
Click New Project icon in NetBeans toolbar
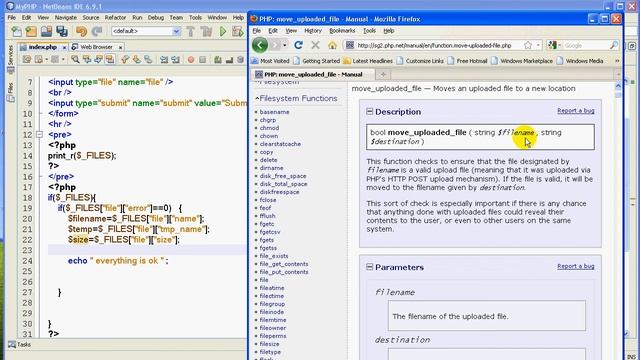31,31
